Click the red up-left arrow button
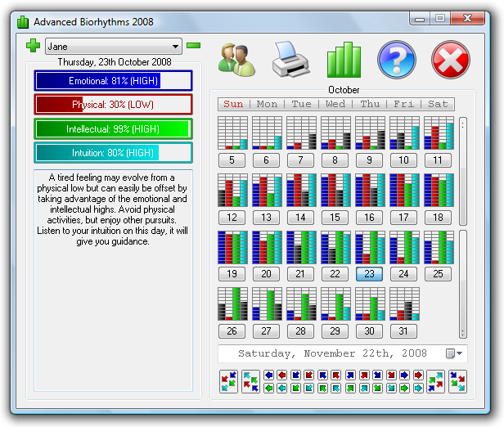This screenshot has height=427, width=504. tap(336, 375)
